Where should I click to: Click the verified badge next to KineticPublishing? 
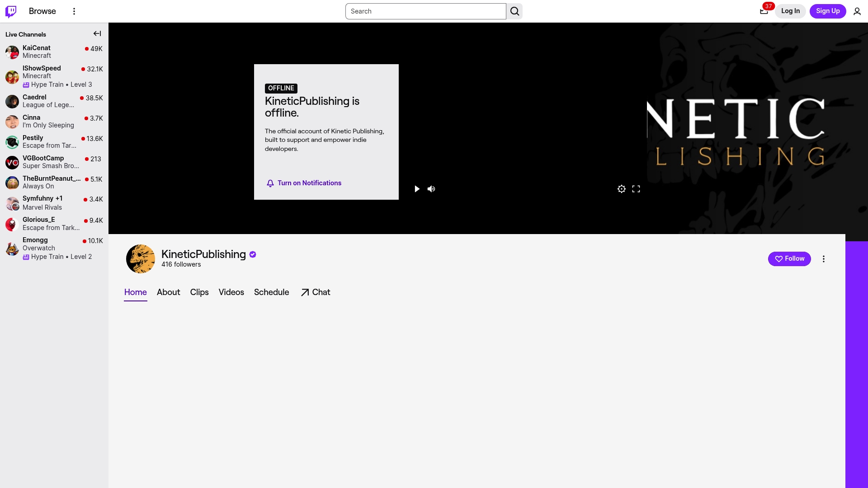tap(253, 254)
